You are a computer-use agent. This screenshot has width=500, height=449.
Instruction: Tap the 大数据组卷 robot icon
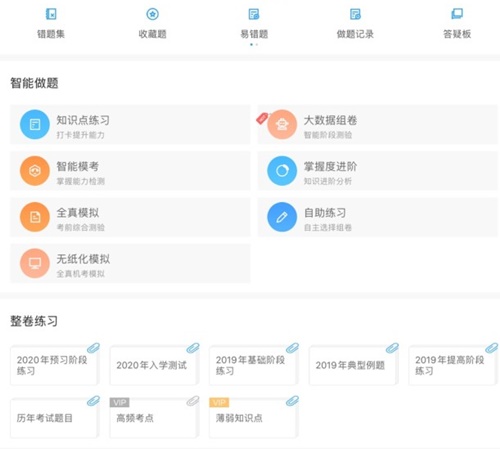point(282,124)
